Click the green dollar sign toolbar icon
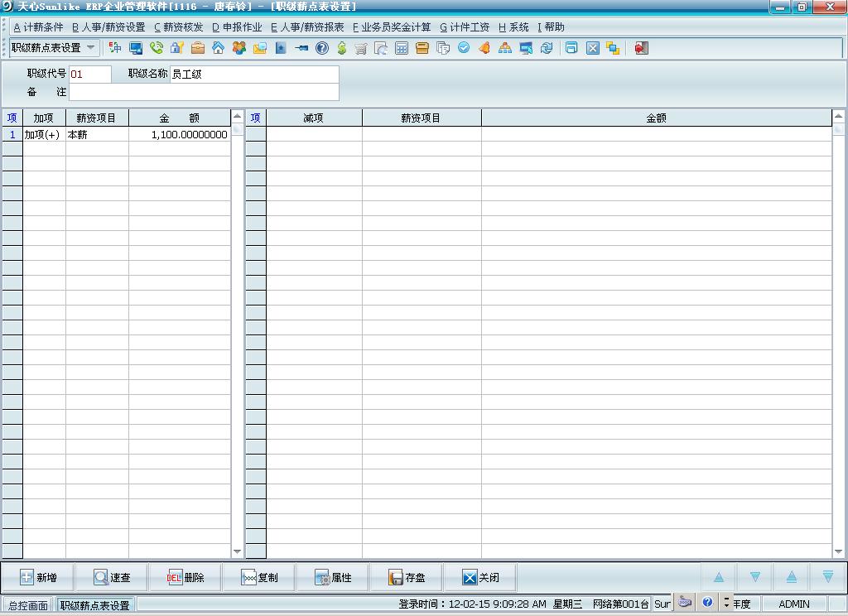 click(341, 48)
